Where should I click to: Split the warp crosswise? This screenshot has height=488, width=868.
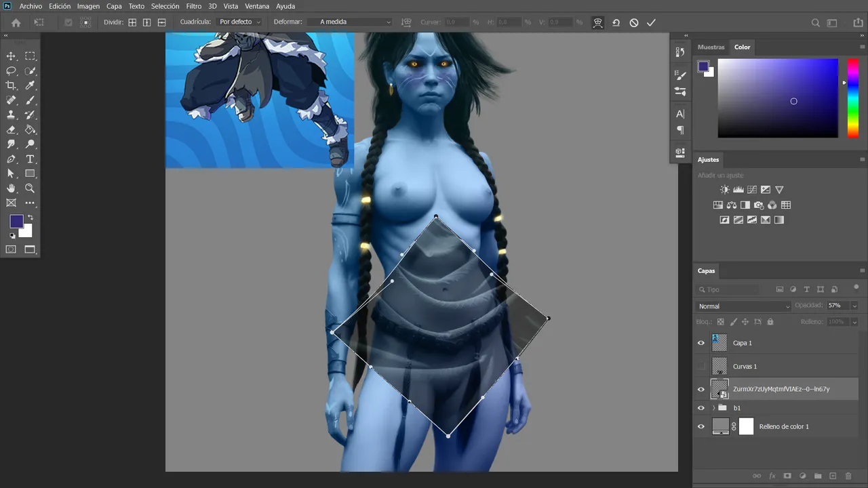[132, 22]
